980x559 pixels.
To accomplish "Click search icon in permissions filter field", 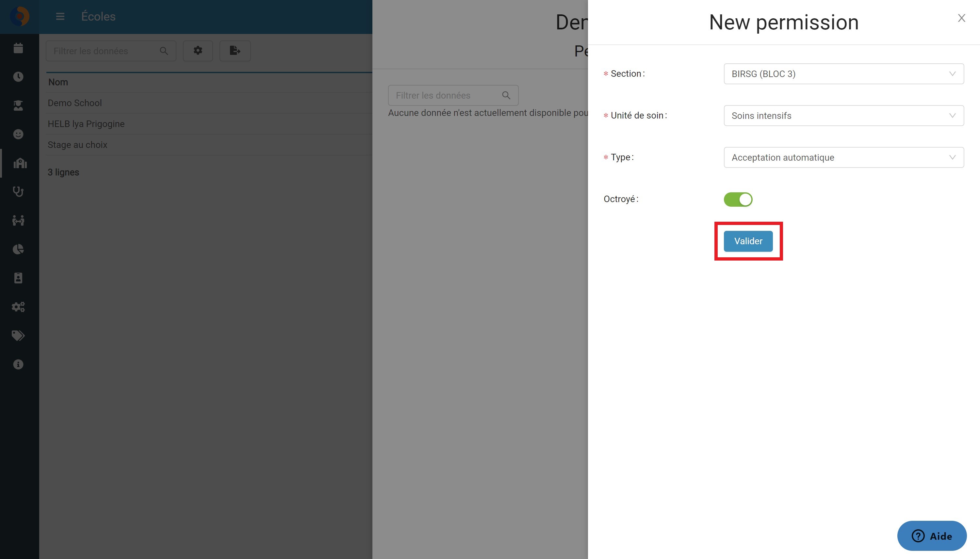I will pyautogui.click(x=506, y=96).
